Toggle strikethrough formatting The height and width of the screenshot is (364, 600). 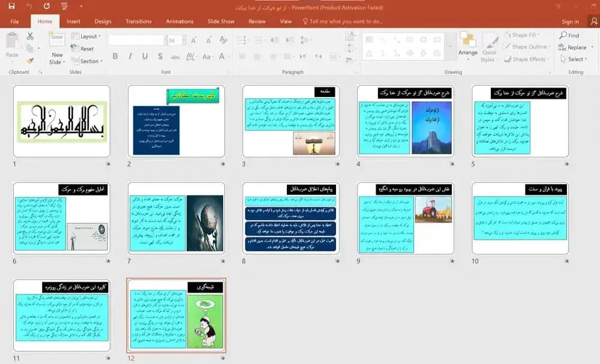[175, 56]
